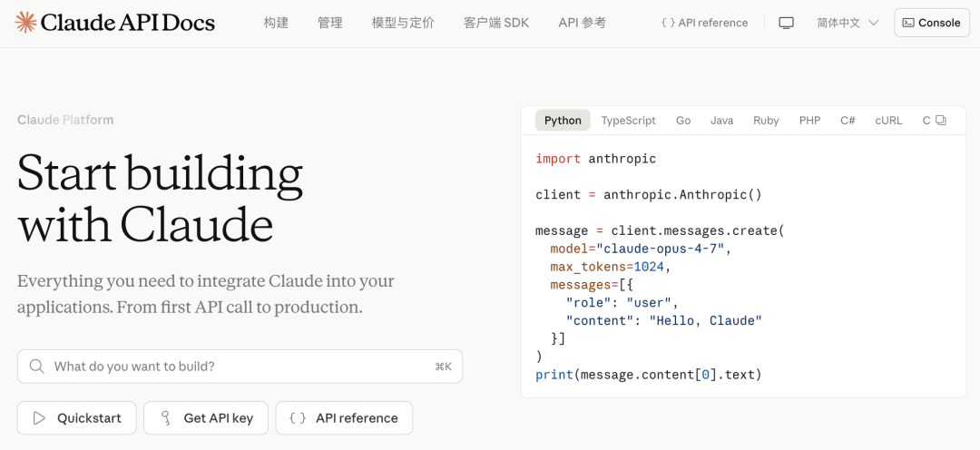Go to Claude API Docs home title
Screen dimensions: 980x450
pyautogui.click(x=128, y=23)
